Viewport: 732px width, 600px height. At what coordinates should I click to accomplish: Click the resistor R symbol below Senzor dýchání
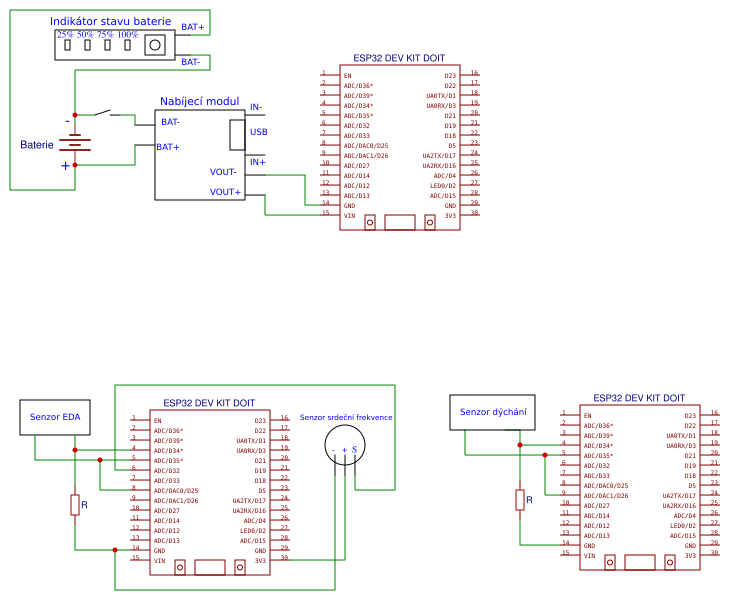click(520, 500)
